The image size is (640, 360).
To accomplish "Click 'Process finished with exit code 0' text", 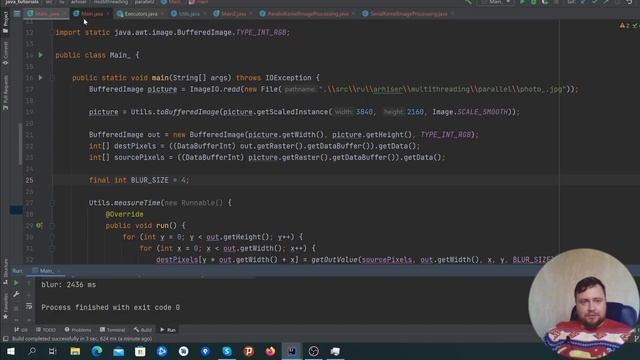I will (111, 307).
